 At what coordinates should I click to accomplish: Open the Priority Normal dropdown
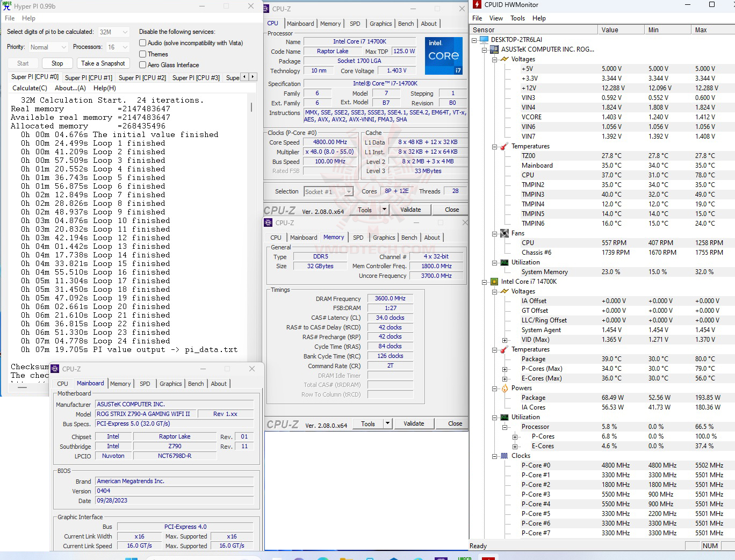tap(48, 47)
